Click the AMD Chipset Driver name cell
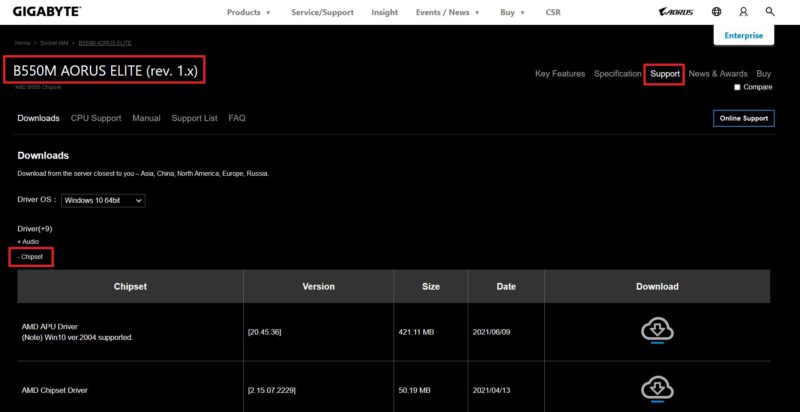 pyautogui.click(x=130, y=391)
